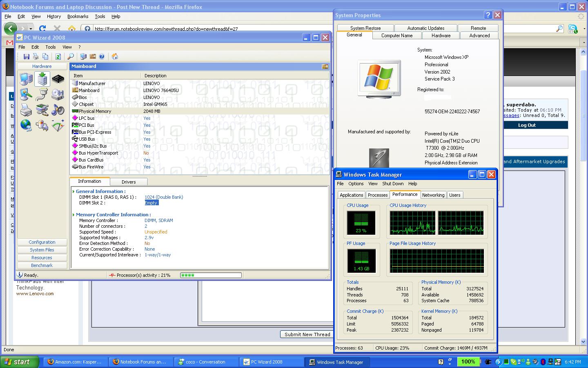588x368 pixels.
Task: Open the Bookmarks menu in Firefox
Action: tap(78, 16)
